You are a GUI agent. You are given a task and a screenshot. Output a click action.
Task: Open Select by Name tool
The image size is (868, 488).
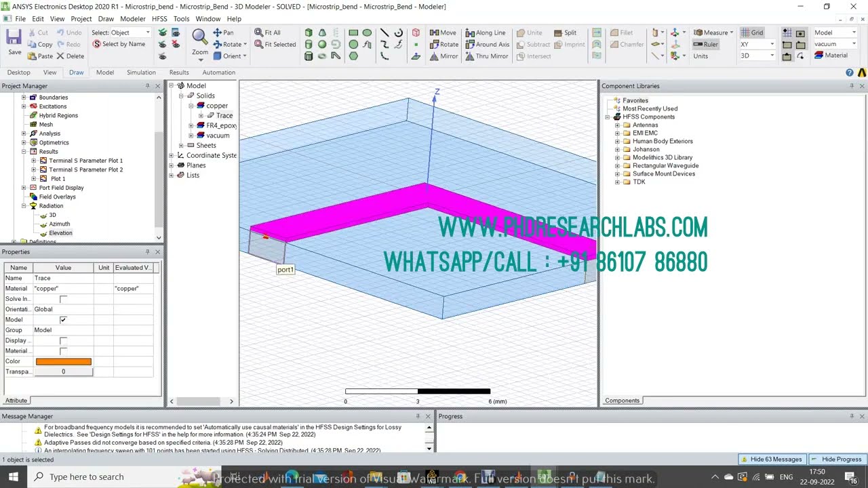point(119,44)
